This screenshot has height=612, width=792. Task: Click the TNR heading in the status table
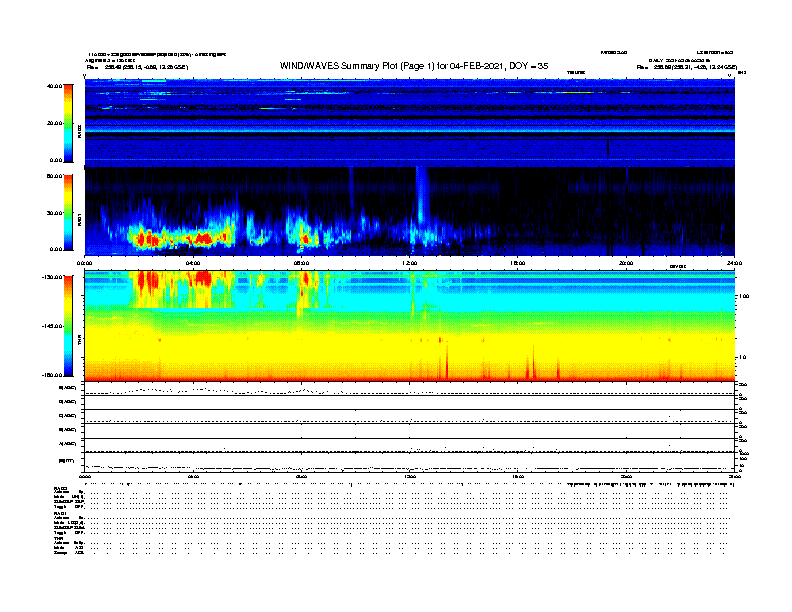coord(58,538)
